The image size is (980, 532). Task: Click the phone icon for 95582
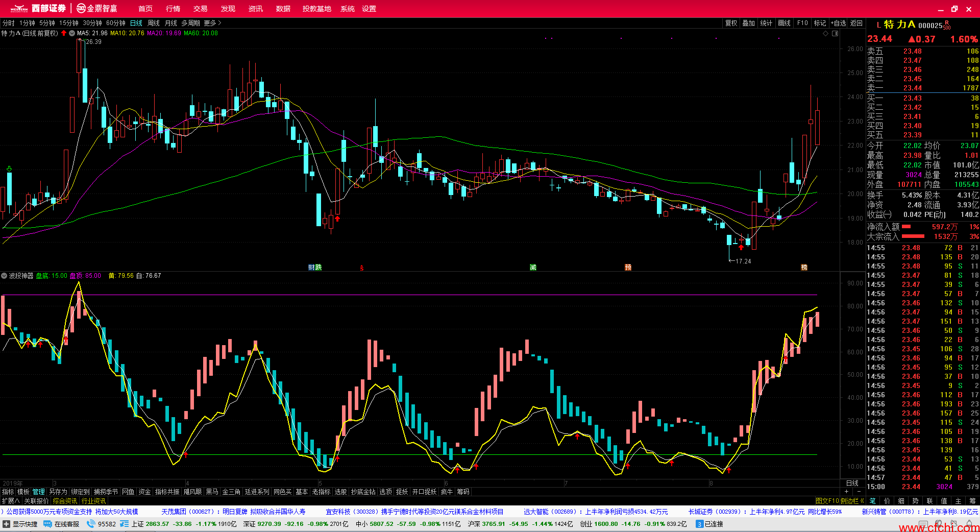click(91, 524)
